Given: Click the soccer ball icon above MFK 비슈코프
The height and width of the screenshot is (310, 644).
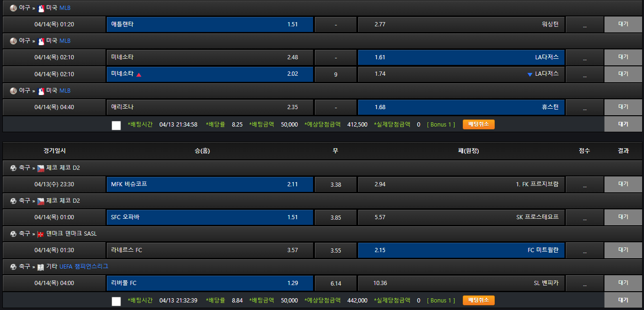Looking at the screenshot, I should tap(13, 168).
